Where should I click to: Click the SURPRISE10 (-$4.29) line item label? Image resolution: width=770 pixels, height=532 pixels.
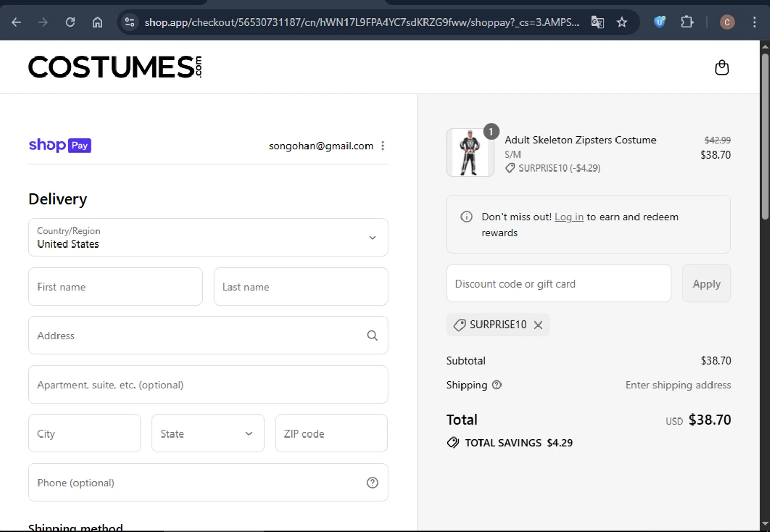pos(559,168)
